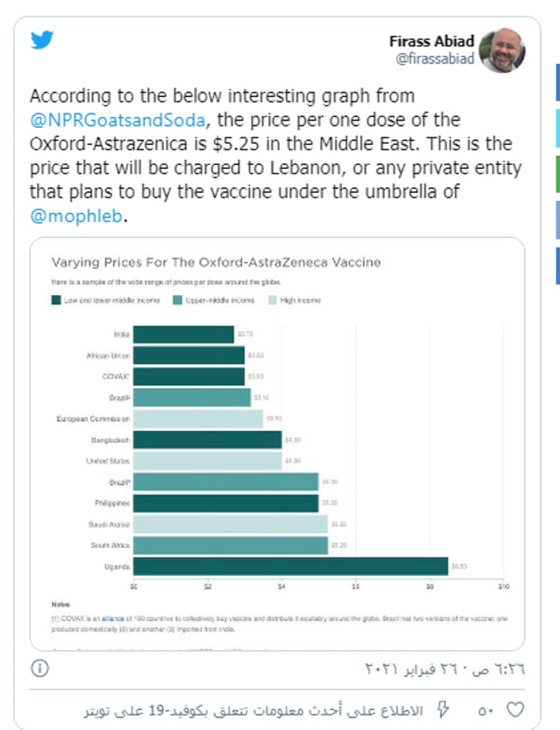The width and height of the screenshot is (560, 730).
Task: Open the @mophleb mention
Action: (76, 216)
